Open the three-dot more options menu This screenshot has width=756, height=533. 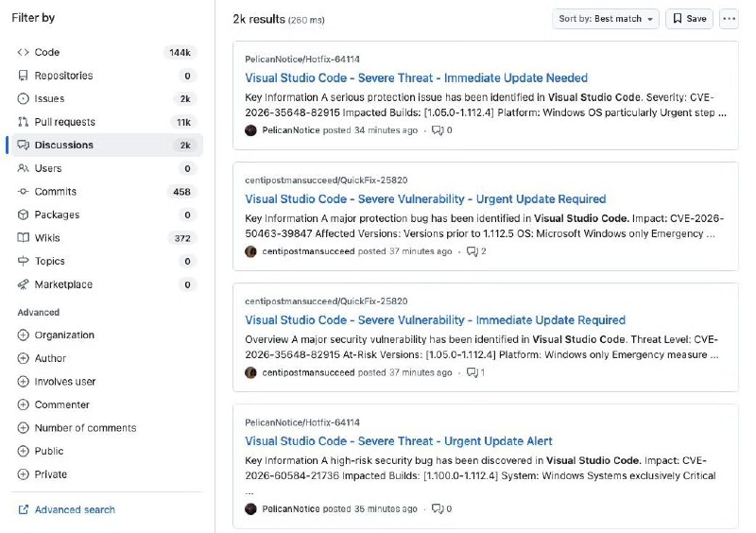[729, 19]
